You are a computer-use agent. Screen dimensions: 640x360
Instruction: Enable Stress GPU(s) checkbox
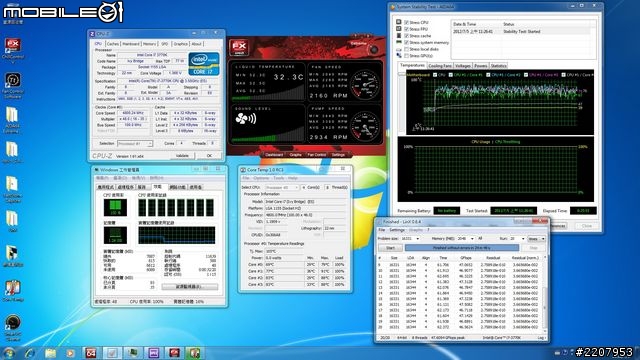pyautogui.click(x=406, y=56)
